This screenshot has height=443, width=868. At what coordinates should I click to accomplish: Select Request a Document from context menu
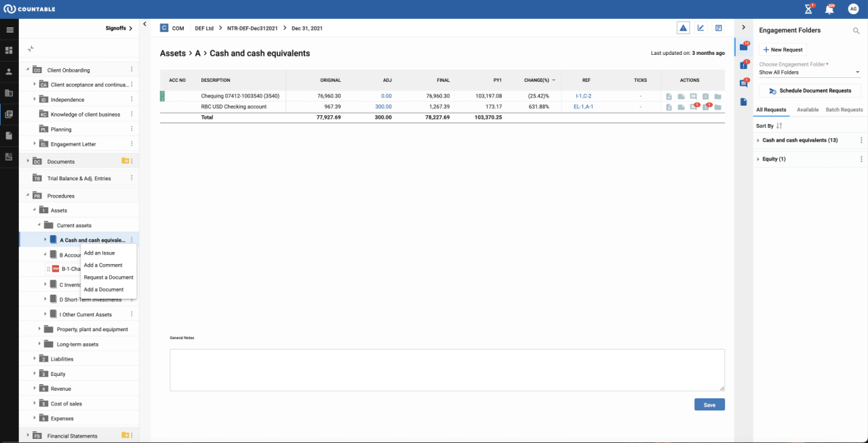pos(108,277)
